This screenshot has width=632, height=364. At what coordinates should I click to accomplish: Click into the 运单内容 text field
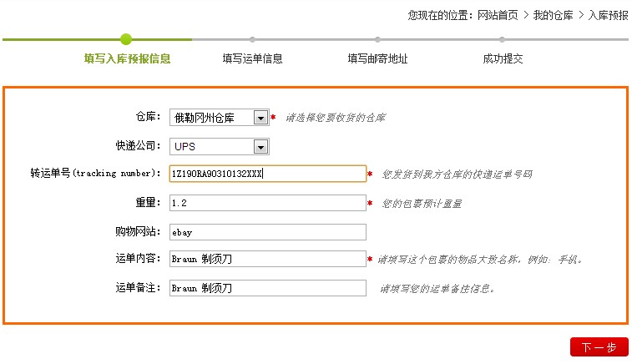267,259
